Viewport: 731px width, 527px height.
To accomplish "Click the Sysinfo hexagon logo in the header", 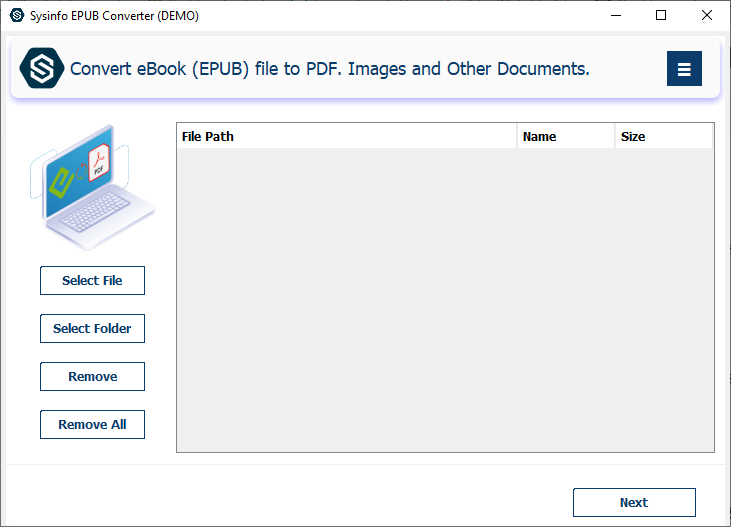I will point(42,69).
